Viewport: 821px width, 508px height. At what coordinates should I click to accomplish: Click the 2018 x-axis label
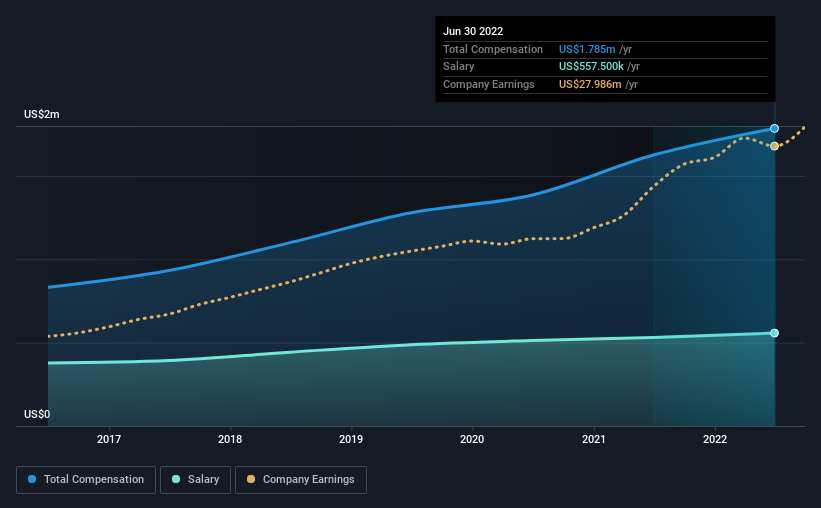pyautogui.click(x=230, y=439)
